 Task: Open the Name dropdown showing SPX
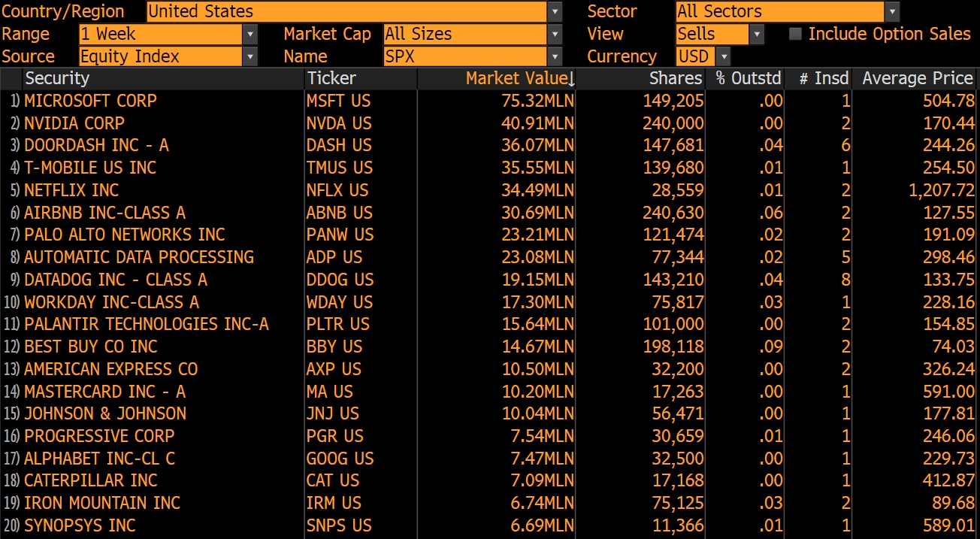[554, 56]
